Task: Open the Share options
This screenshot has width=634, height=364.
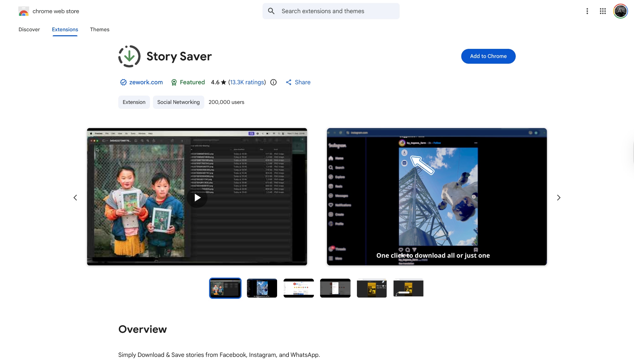Action: point(297,82)
